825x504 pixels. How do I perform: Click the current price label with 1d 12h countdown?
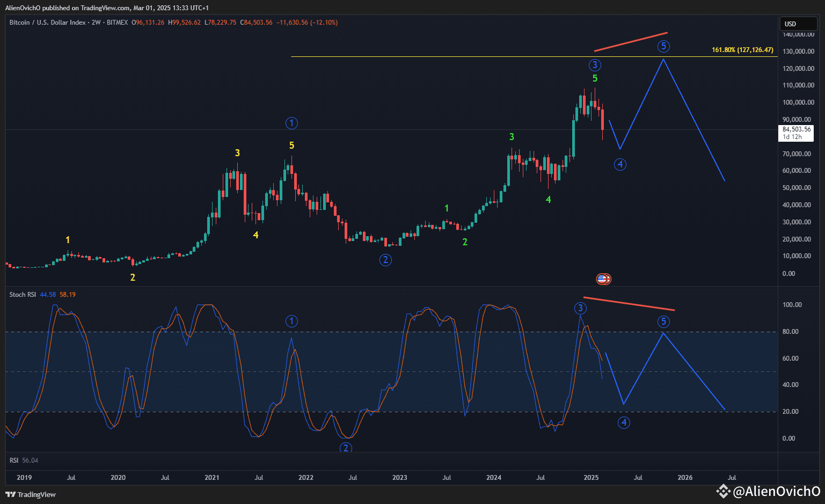click(797, 133)
